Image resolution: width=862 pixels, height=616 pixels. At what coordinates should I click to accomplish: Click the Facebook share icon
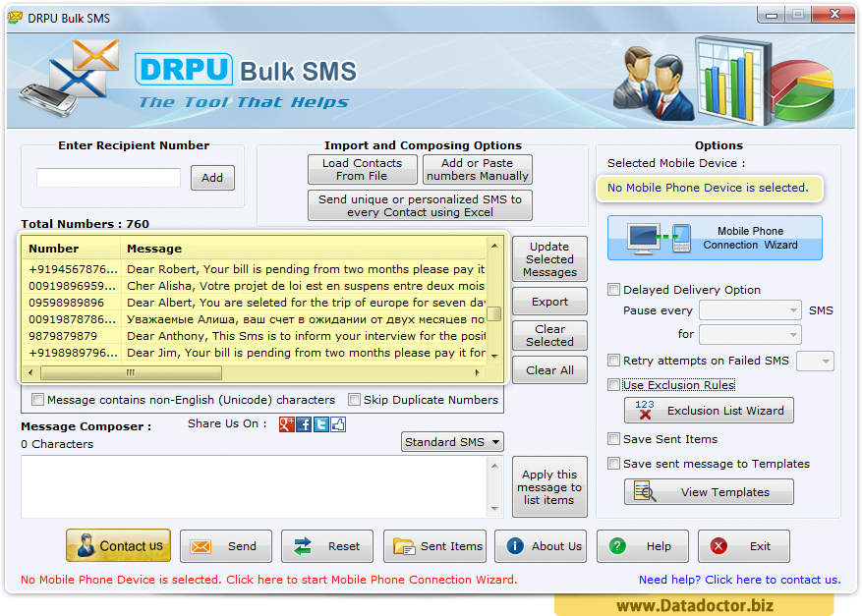(x=304, y=424)
